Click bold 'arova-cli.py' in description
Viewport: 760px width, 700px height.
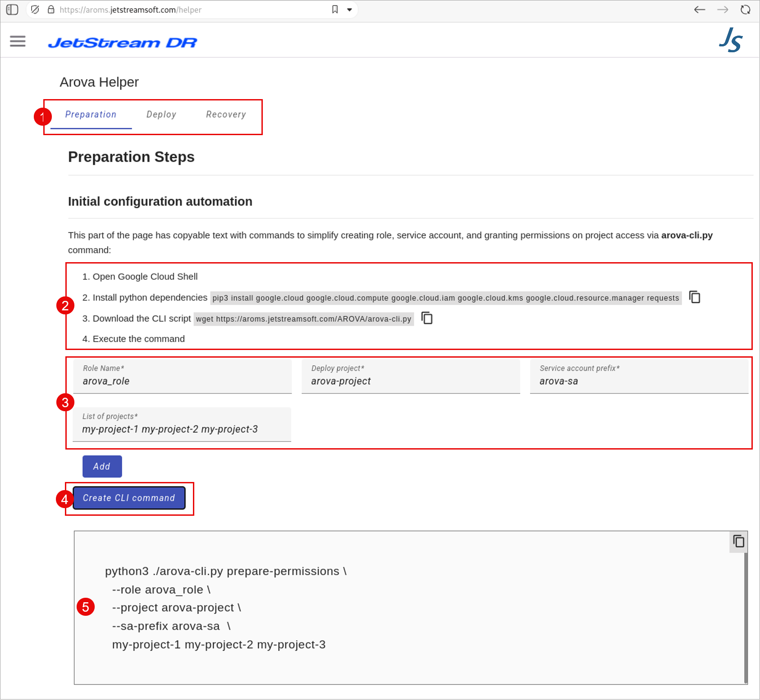pos(687,235)
